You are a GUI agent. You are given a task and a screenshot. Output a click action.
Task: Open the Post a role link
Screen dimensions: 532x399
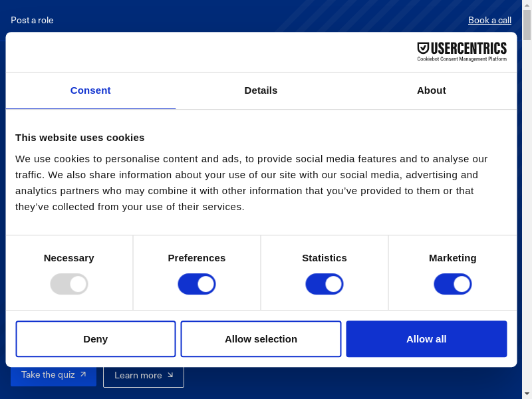[x=32, y=20]
